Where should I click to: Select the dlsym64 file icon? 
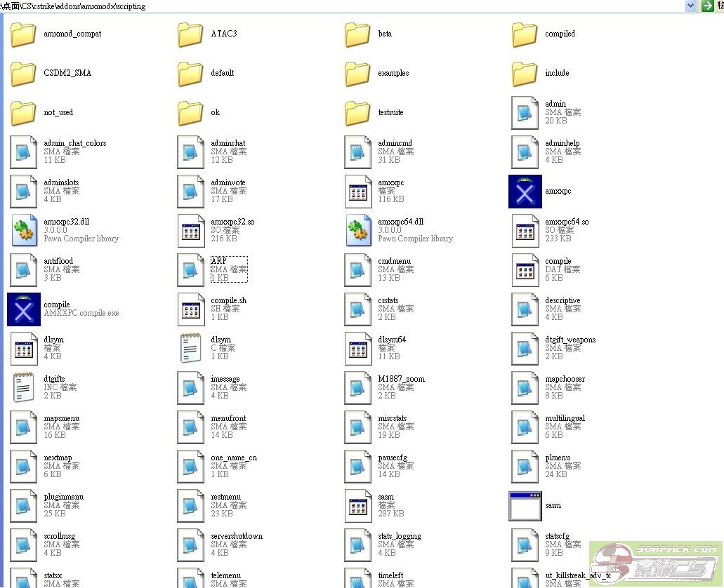coord(358,349)
